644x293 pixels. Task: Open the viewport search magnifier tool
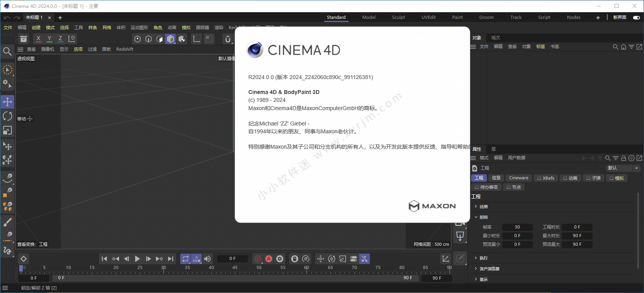7,52
